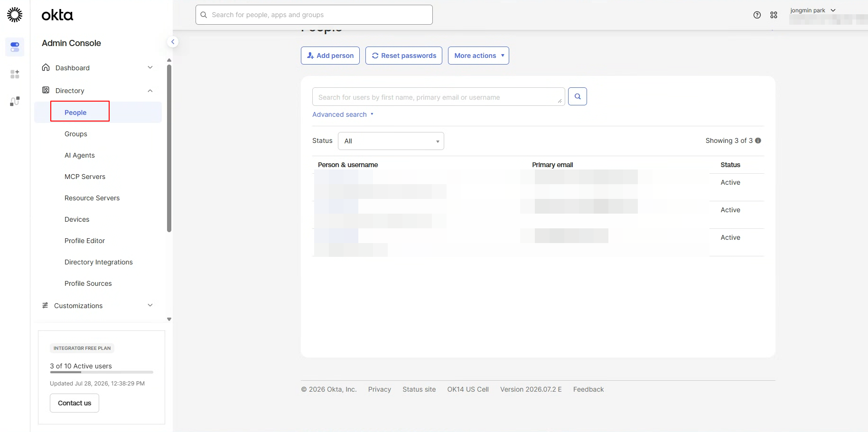The height and width of the screenshot is (432, 868).
Task: Open the apps-plus icon in left rail
Action: click(x=15, y=74)
